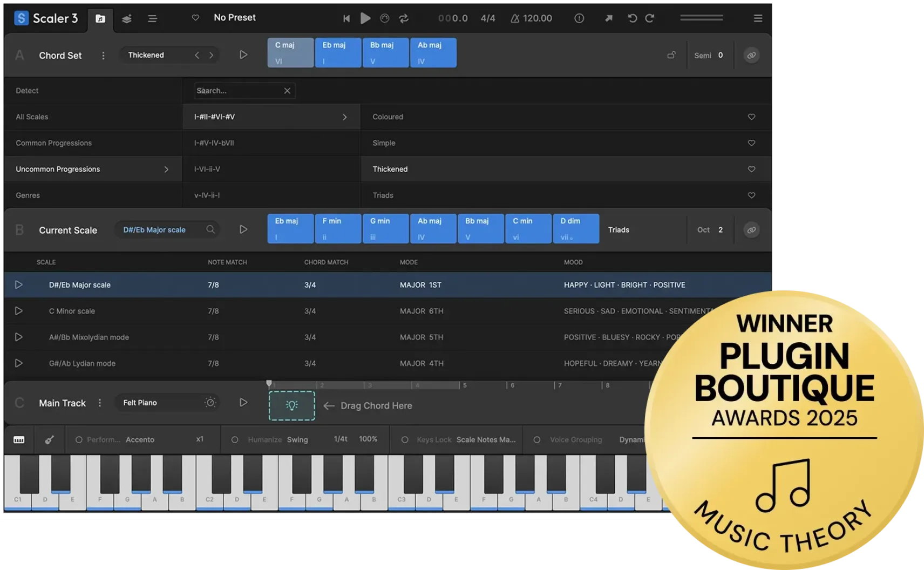Select the F min ii chord pad
The width and height of the screenshot is (924, 570).
338,229
